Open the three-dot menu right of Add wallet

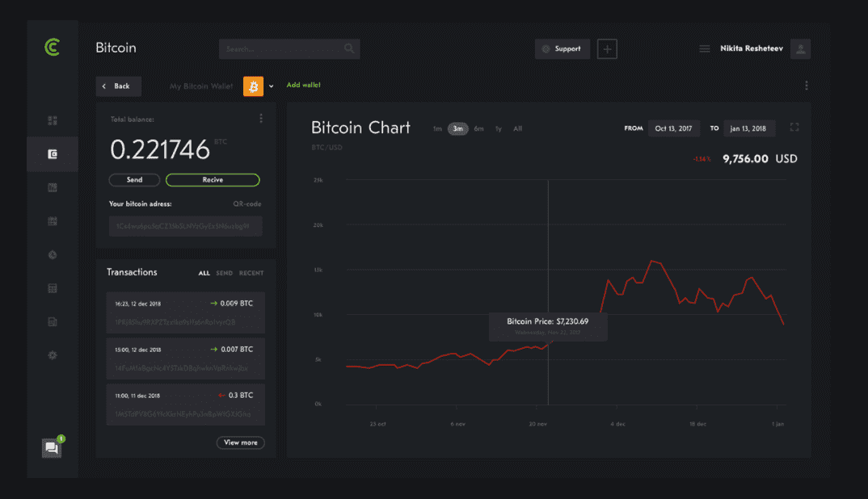pyautogui.click(x=806, y=86)
